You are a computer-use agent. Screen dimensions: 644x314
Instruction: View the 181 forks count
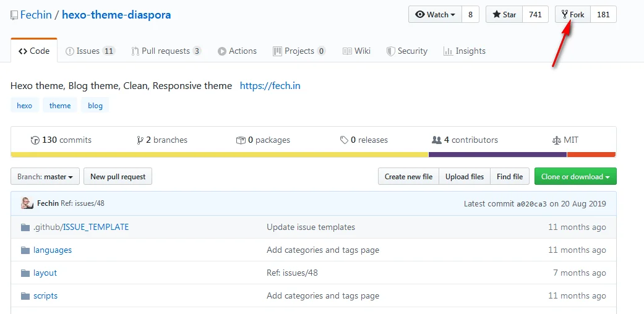(x=603, y=14)
